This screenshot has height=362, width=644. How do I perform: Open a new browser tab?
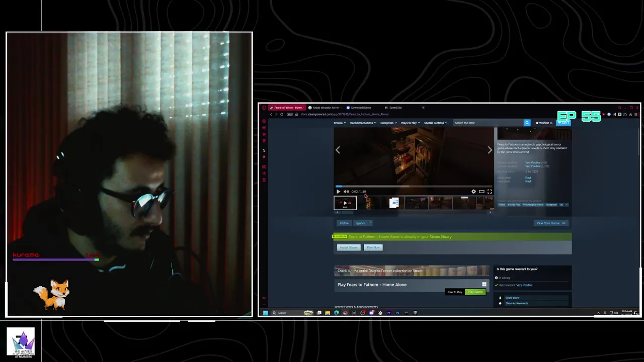coord(423,108)
